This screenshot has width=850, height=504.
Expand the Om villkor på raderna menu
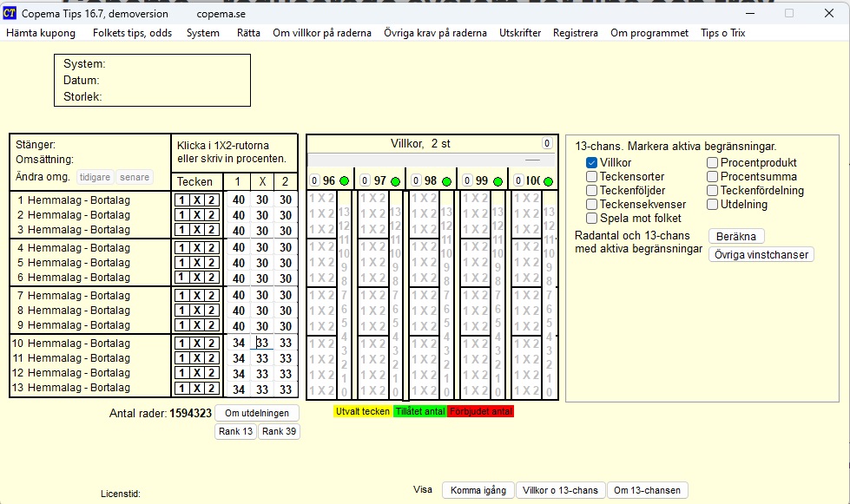(322, 33)
